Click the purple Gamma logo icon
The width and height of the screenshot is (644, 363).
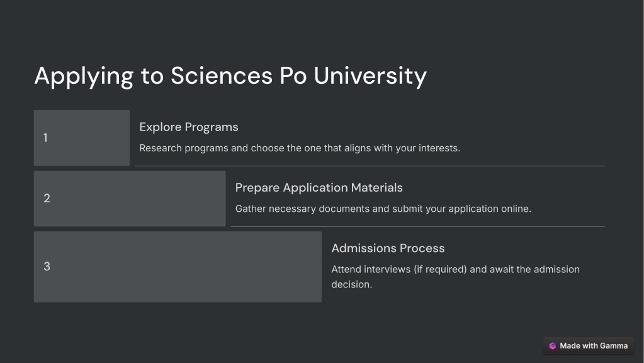click(x=553, y=346)
